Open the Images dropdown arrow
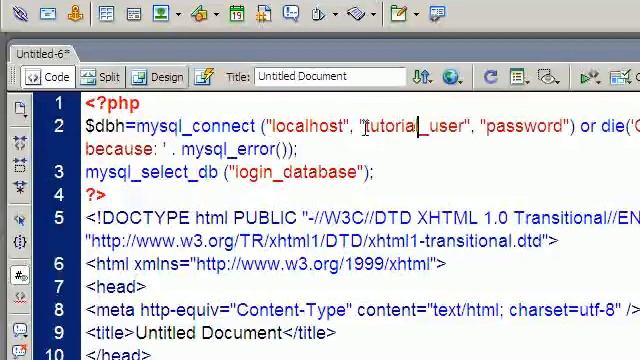The image size is (640, 360). [178, 14]
